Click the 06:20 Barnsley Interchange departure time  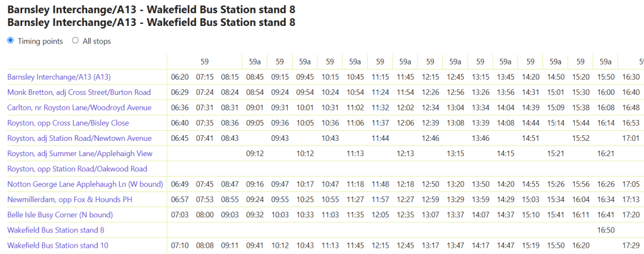point(180,77)
